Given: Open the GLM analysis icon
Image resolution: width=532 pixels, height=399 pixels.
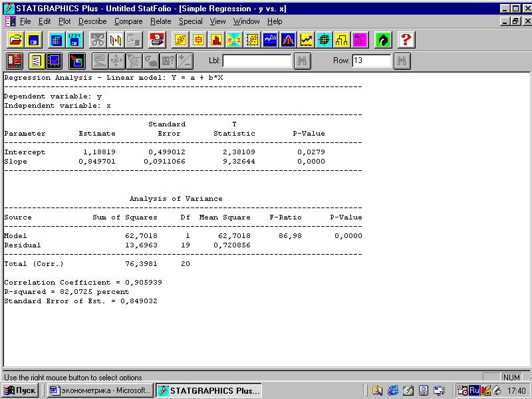Looking at the screenshot, I should tap(360, 40).
